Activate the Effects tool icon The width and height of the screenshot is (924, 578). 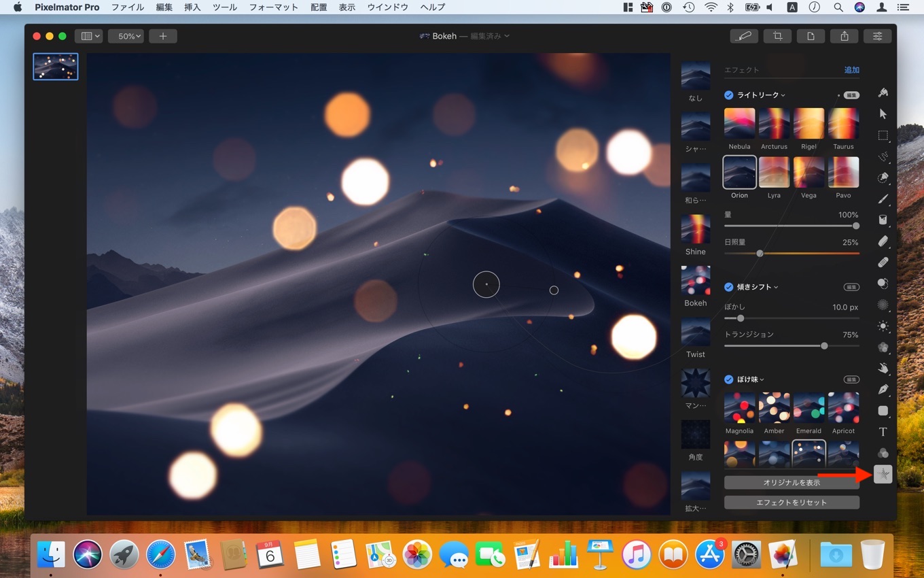click(883, 475)
